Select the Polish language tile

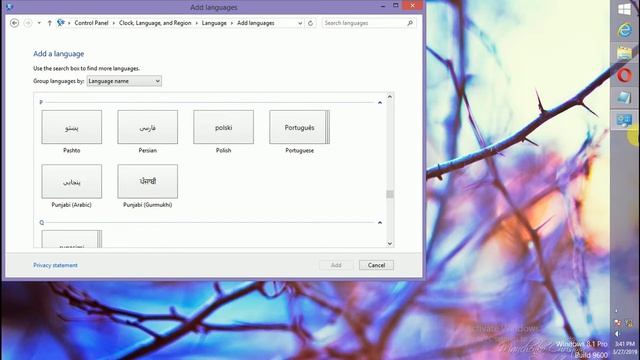click(x=223, y=127)
